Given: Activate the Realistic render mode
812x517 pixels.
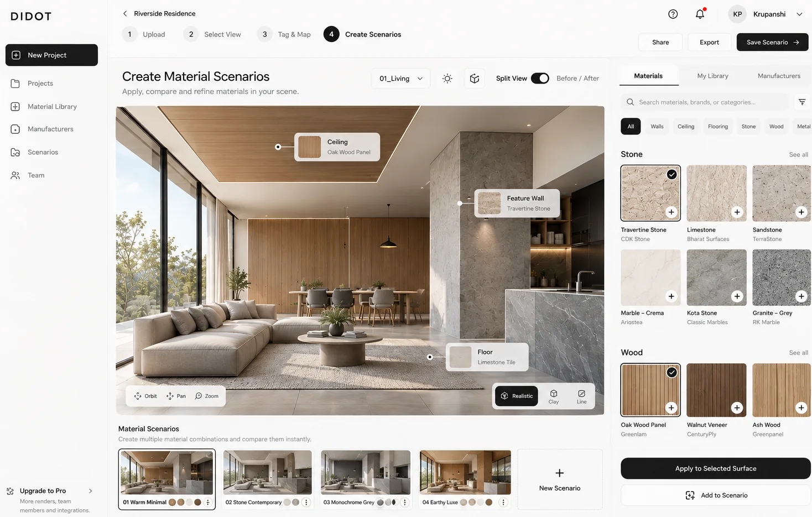Looking at the screenshot, I should 517,396.
